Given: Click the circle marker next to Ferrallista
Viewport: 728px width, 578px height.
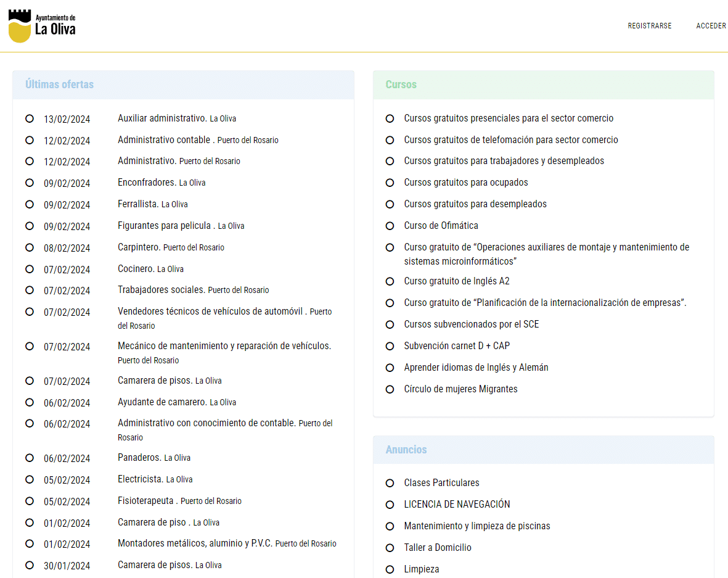Looking at the screenshot, I should pyautogui.click(x=30, y=204).
